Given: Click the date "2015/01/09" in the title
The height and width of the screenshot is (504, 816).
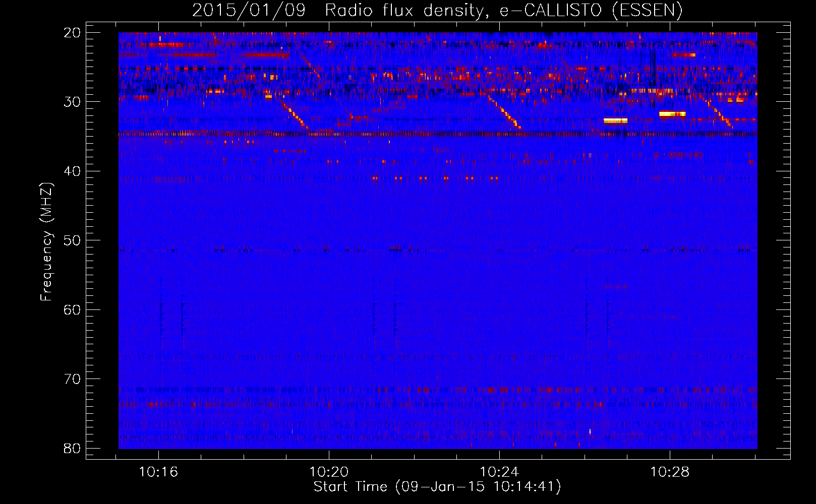Looking at the screenshot, I should coord(249,10).
